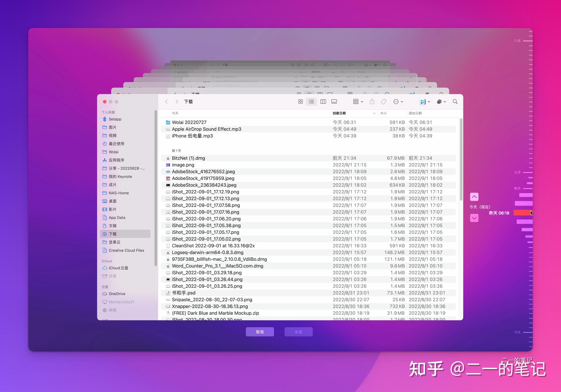
Task: Click the back navigation arrow
Action: (x=166, y=102)
